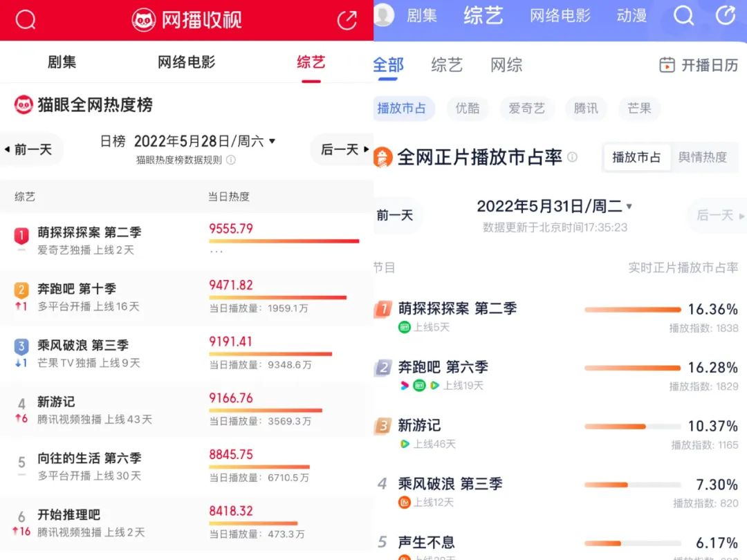Tap 后一天 button on the left panel

(344, 149)
